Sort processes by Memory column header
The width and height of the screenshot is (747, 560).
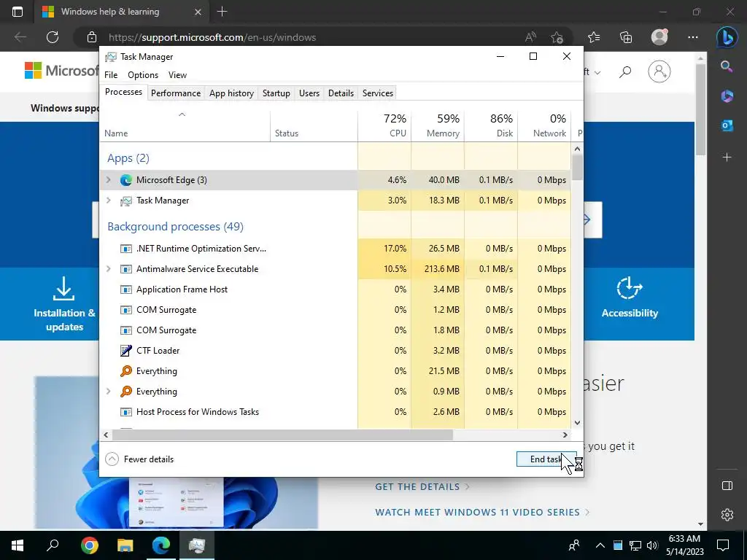[438, 125]
